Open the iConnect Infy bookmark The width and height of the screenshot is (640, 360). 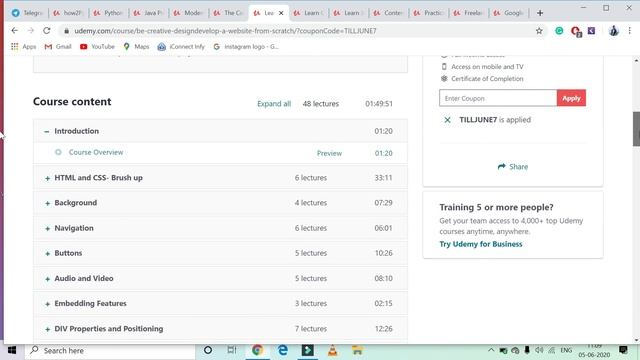(181, 47)
